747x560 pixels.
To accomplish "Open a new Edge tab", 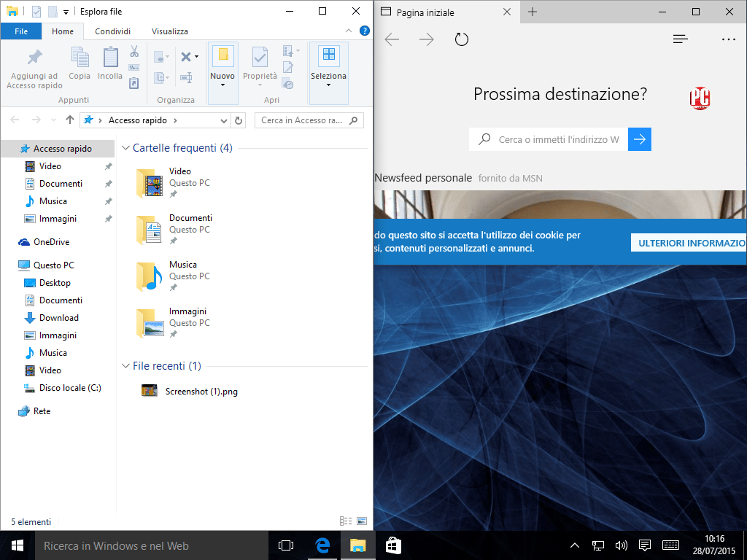I will pos(533,12).
